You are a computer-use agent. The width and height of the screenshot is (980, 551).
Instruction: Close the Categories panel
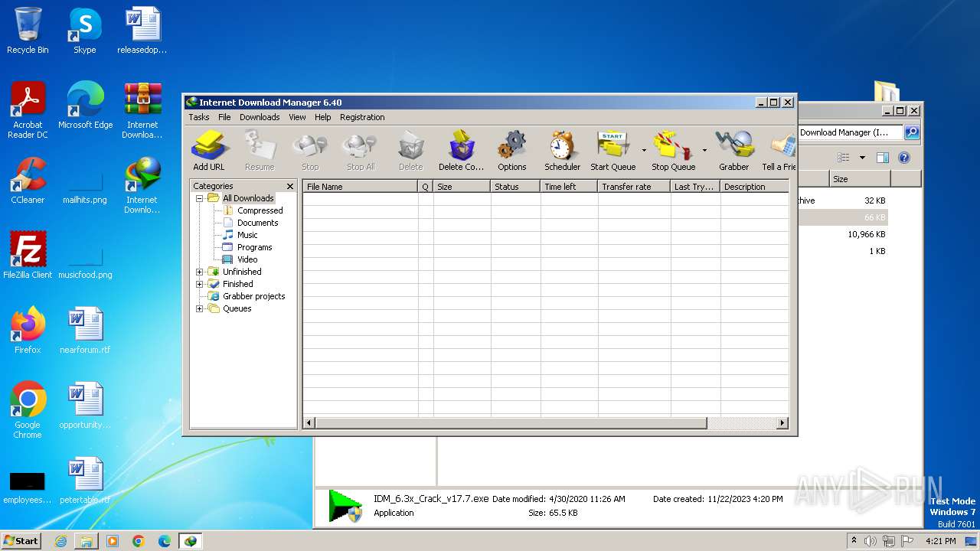290,186
